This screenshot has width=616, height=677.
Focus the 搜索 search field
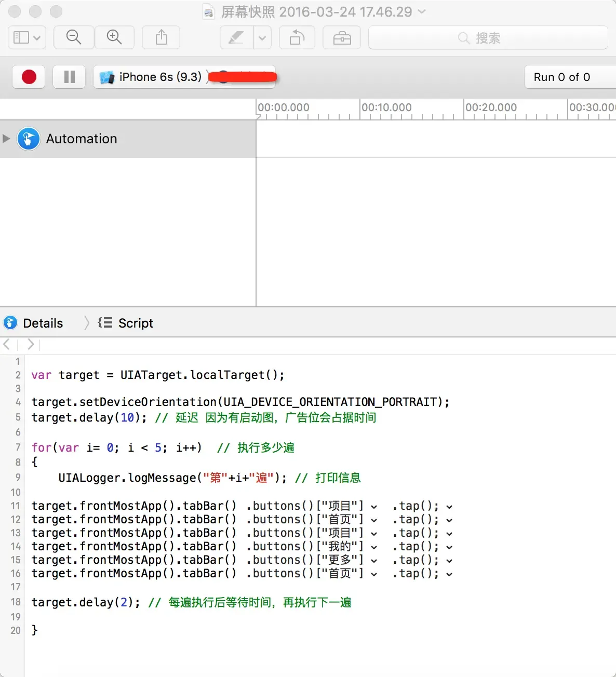pyautogui.click(x=488, y=37)
